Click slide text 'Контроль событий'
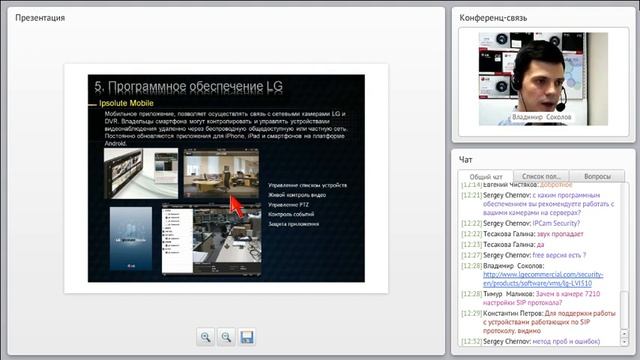 point(291,214)
